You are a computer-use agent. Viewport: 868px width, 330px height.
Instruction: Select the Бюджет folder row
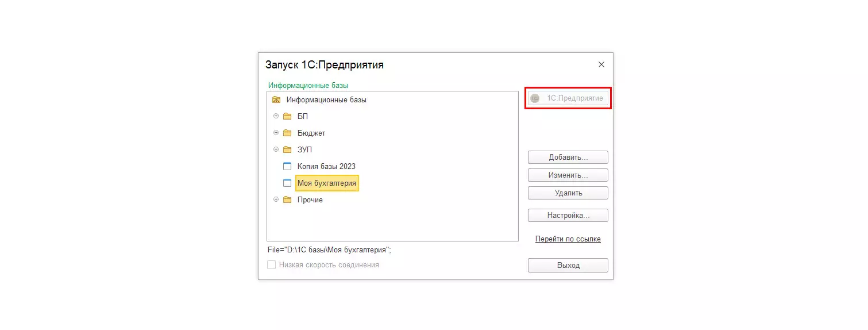click(x=311, y=133)
